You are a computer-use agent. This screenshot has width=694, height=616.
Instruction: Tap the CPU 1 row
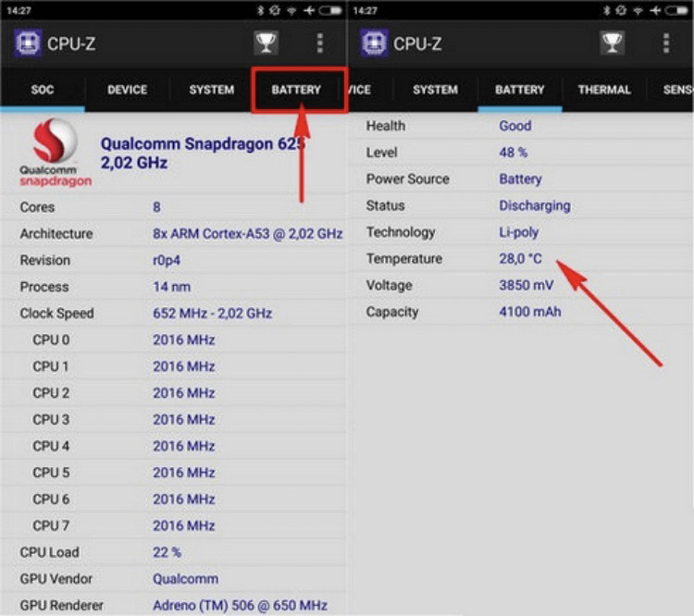tap(173, 366)
